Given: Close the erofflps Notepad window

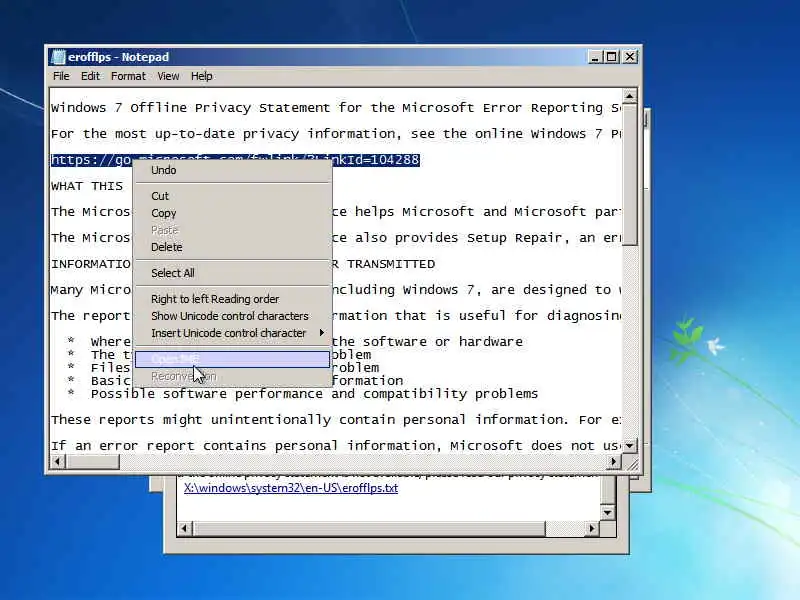Looking at the screenshot, I should (630, 57).
